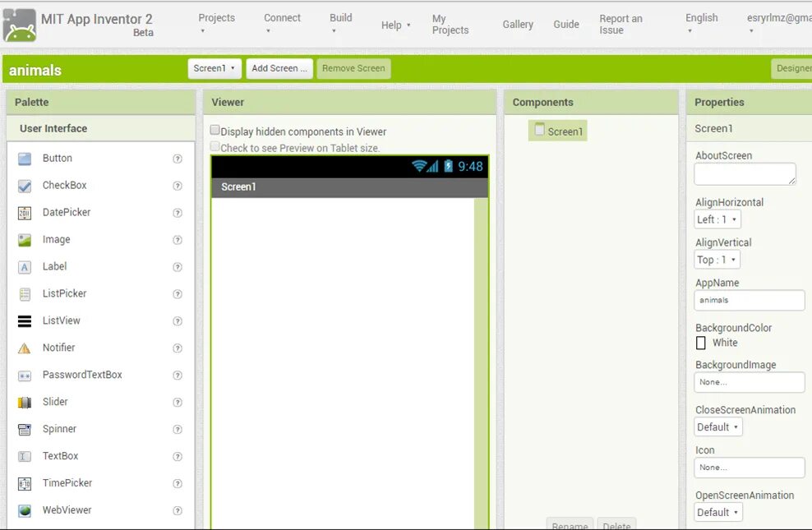Open the English language menu

point(701,23)
